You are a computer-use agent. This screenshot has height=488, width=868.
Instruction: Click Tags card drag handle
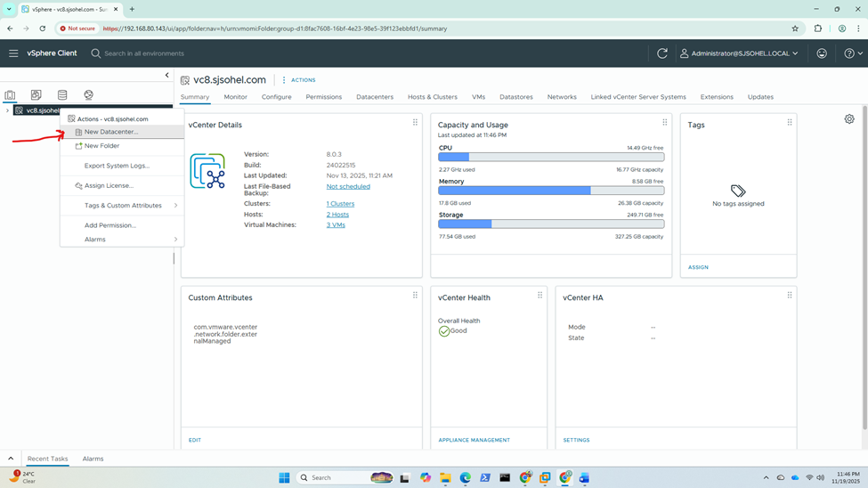(790, 122)
